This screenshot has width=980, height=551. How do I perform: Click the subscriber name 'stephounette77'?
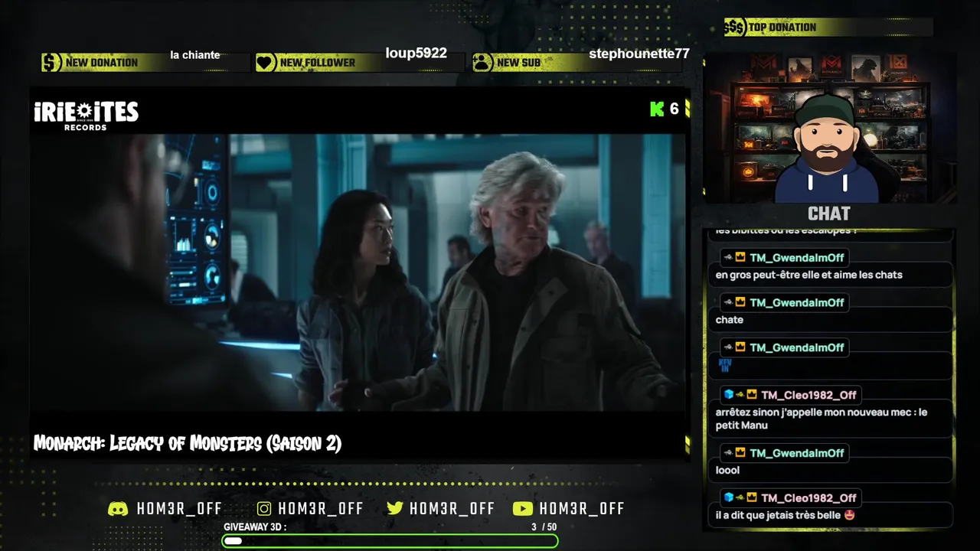(x=639, y=54)
